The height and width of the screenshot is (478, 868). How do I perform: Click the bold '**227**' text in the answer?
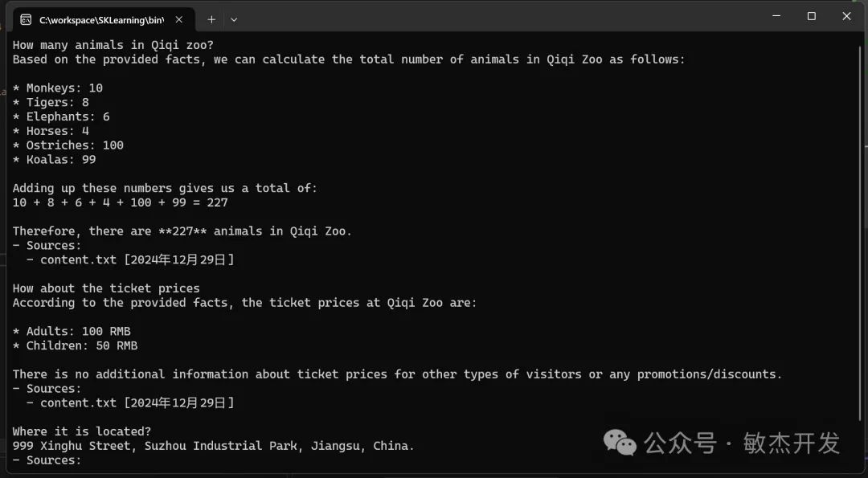[182, 231]
